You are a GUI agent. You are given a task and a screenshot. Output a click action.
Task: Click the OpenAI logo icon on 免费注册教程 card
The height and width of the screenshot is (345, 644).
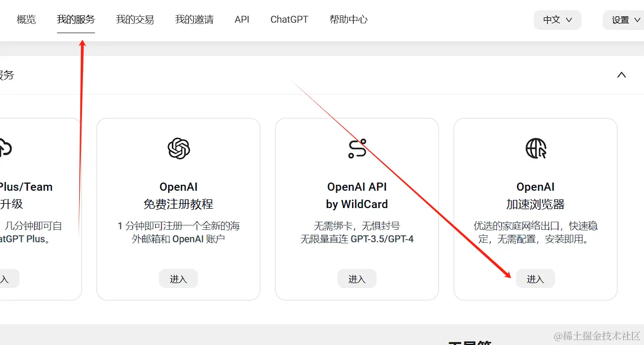pyautogui.click(x=178, y=148)
